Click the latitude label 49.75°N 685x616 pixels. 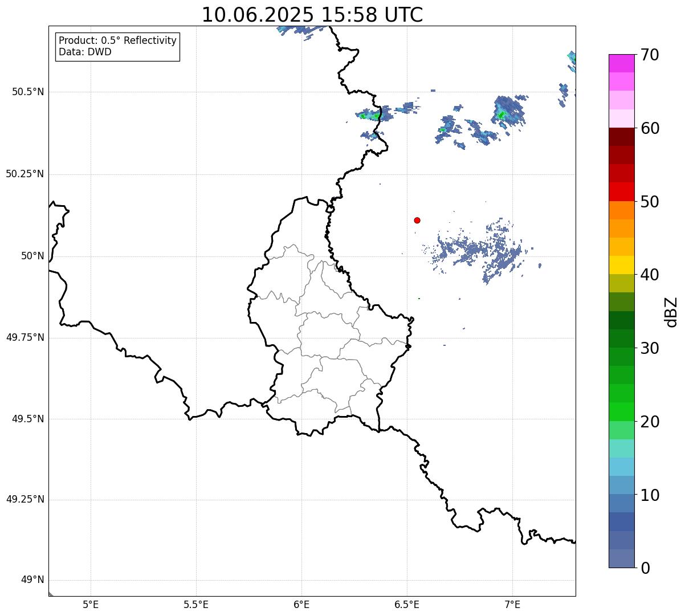pyautogui.click(x=25, y=337)
